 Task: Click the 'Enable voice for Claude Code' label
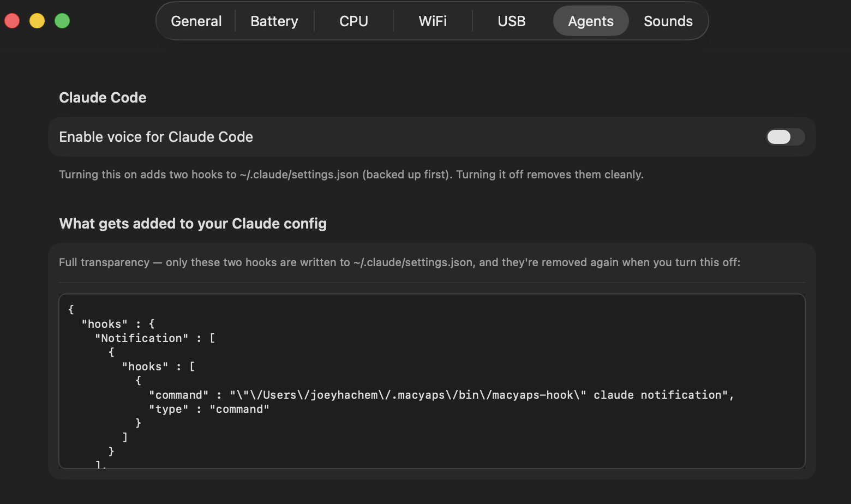156,137
